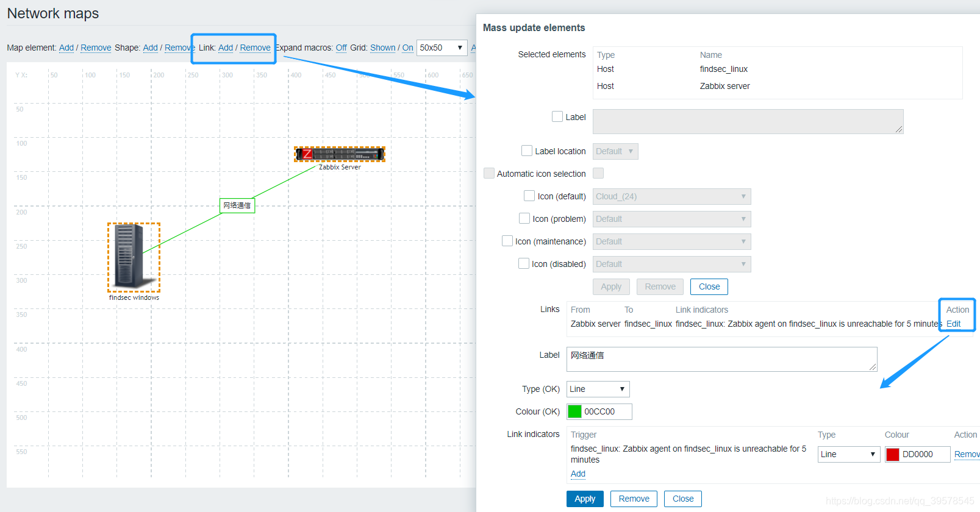Turn expand macros Off toggle
The width and height of the screenshot is (980, 512).
point(342,48)
